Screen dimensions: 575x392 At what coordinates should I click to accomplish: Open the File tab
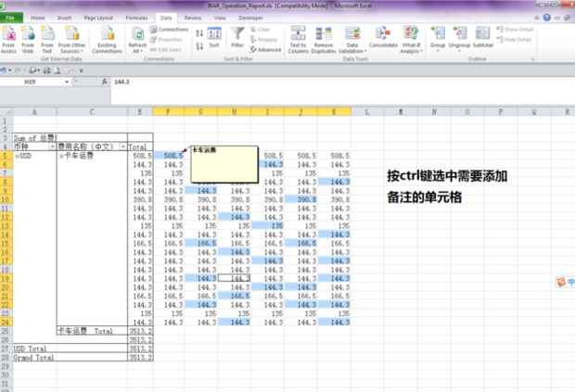tap(9, 18)
